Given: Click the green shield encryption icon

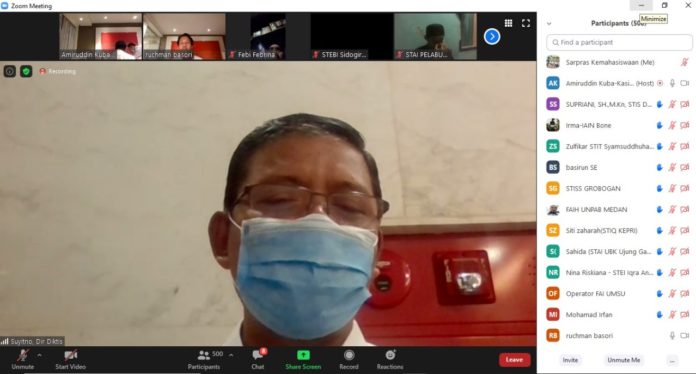Looking at the screenshot, I should tap(26, 71).
